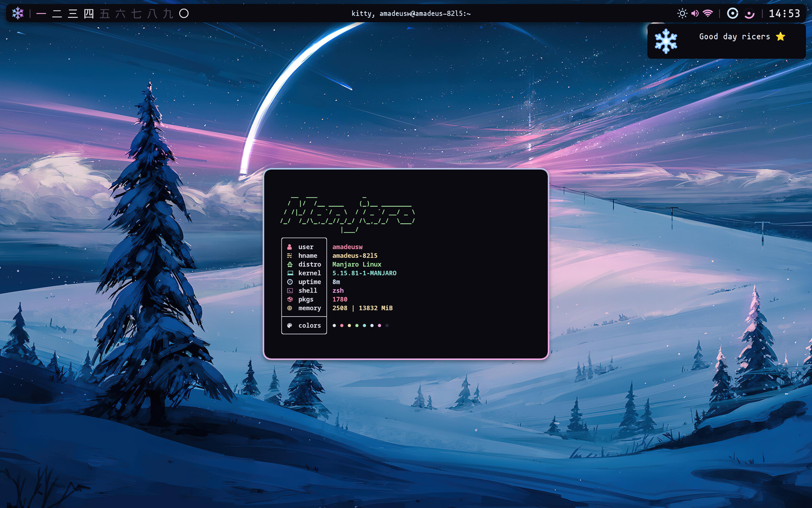Click the Manjaro Linux distro value
The width and height of the screenshot is (812, 508).
pos(357,264)
